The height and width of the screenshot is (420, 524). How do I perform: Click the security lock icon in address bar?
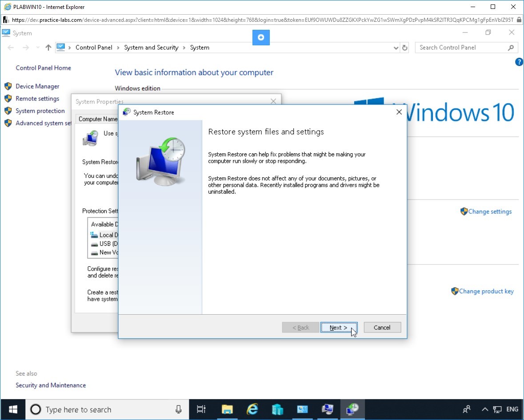coord(519,20)
